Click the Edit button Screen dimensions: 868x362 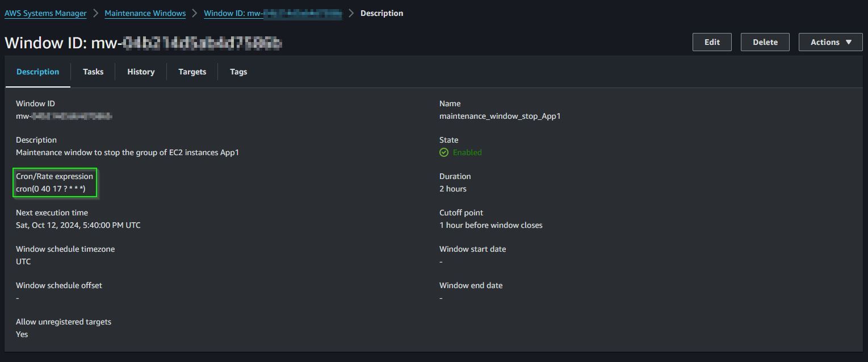tap(712, 42)
